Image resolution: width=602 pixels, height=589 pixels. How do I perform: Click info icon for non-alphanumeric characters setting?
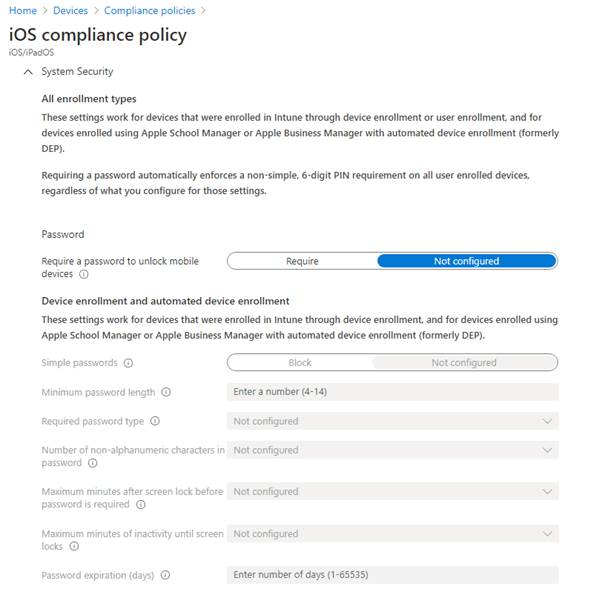(92, 463)
